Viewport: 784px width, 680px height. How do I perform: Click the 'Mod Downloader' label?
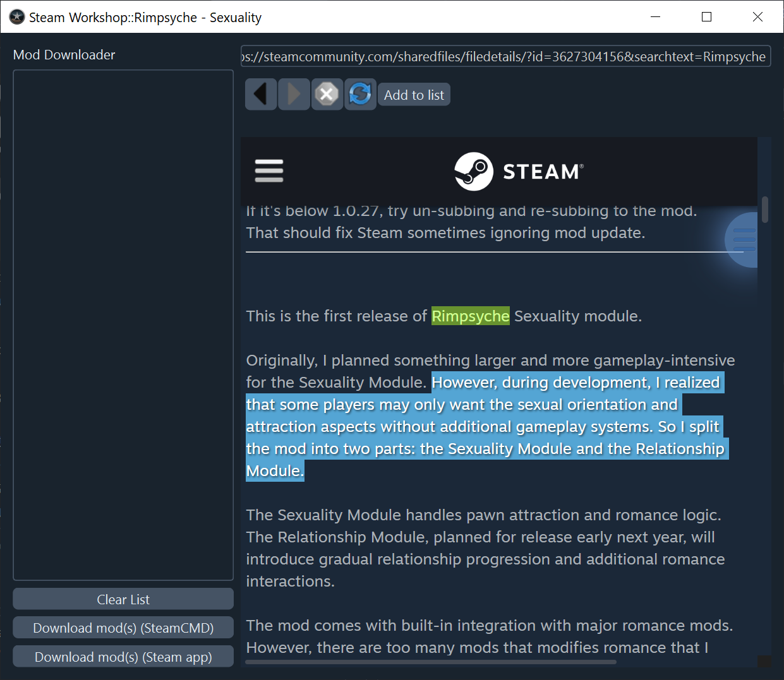64,55
